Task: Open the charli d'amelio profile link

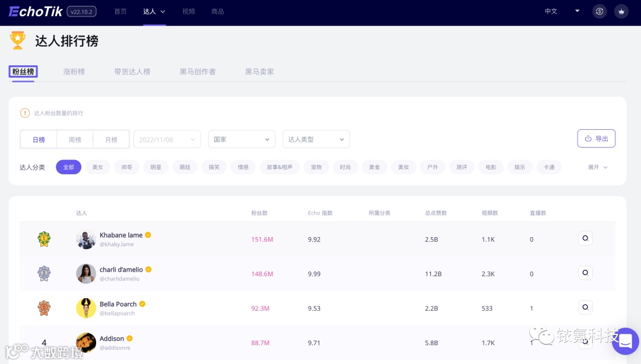Action: click(x=122, y=269)
